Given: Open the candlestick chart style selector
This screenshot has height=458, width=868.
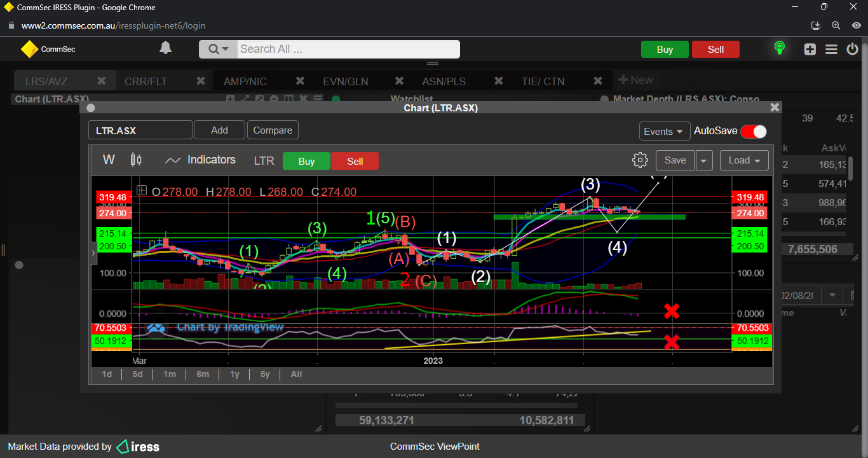Looking at the screenshot, I should coord(135,160).
